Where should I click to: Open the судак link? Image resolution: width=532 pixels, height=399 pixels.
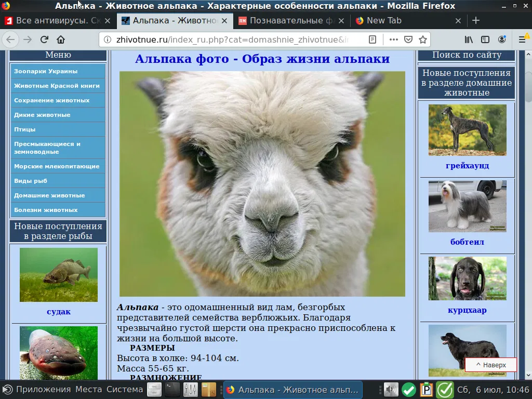(x=59, y=312)
